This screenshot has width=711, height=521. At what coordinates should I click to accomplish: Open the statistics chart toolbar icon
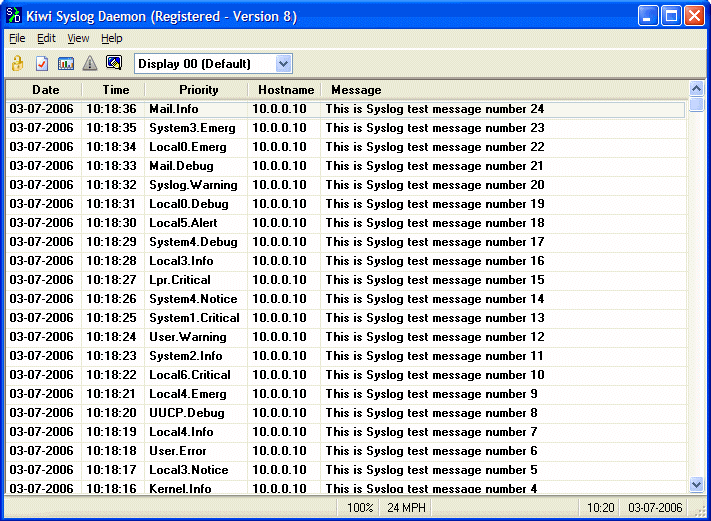(66, 63)
